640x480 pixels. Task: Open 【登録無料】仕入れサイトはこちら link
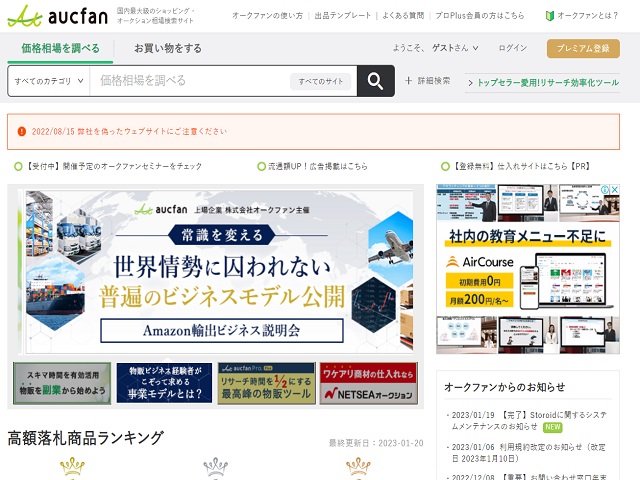point(521,167)
